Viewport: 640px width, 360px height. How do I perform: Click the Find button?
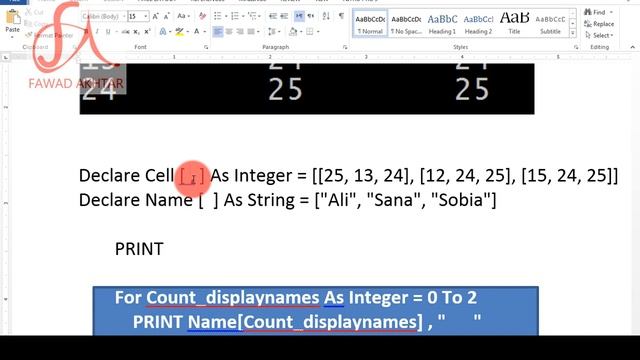click(x=596, y=12)
